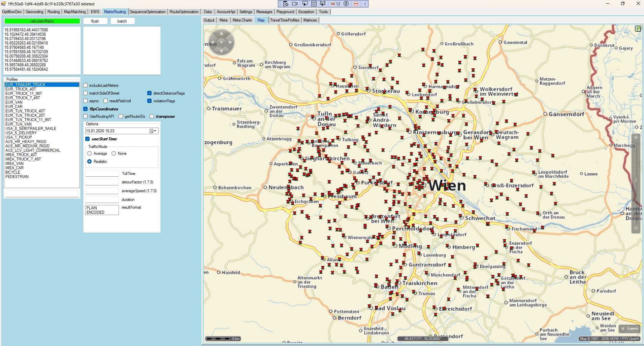Switch to the TravelTimeProfiles tab
The height and width of the screenshot is (346, 644).
pos(284,20)
